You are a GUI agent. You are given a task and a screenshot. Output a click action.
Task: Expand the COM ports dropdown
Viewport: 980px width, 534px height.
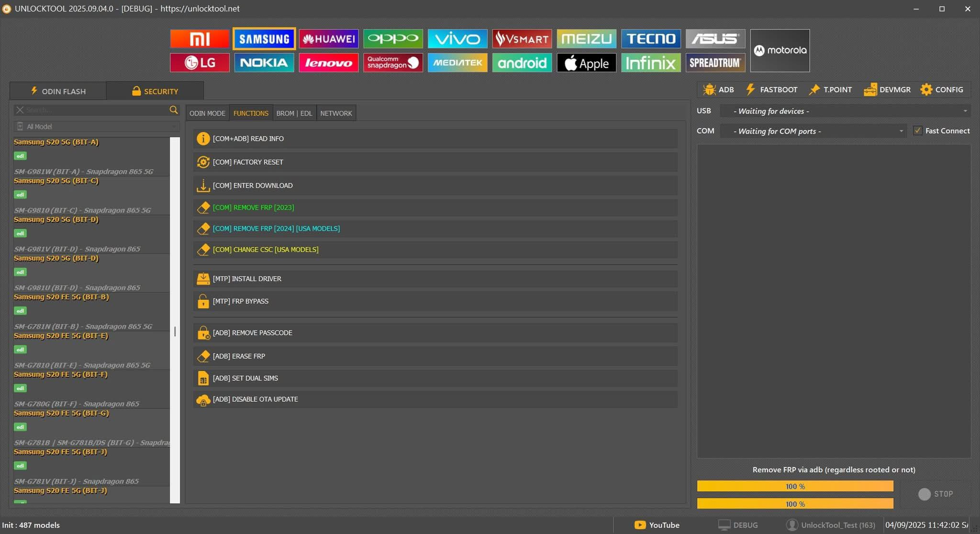point(901,131)
